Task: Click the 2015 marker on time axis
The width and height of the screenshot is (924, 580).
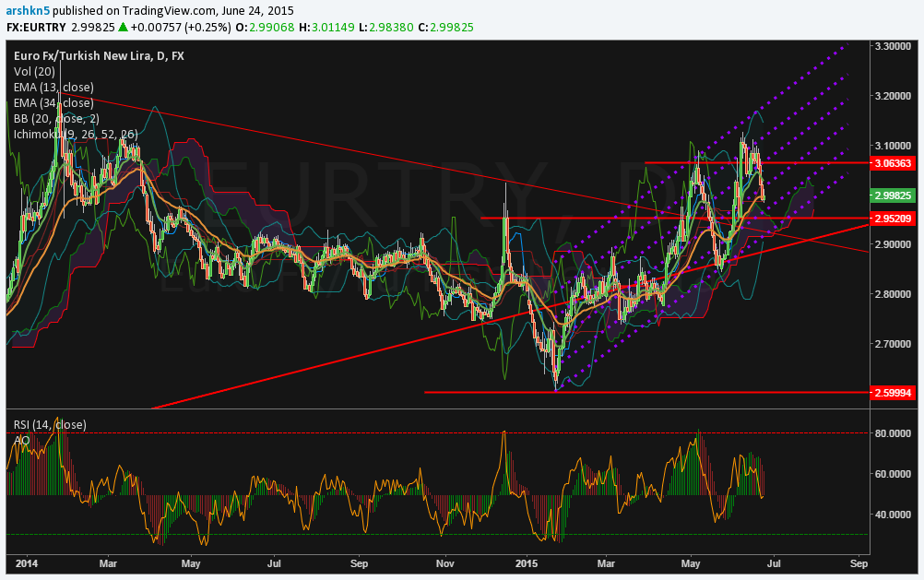Action: point(527,562)
